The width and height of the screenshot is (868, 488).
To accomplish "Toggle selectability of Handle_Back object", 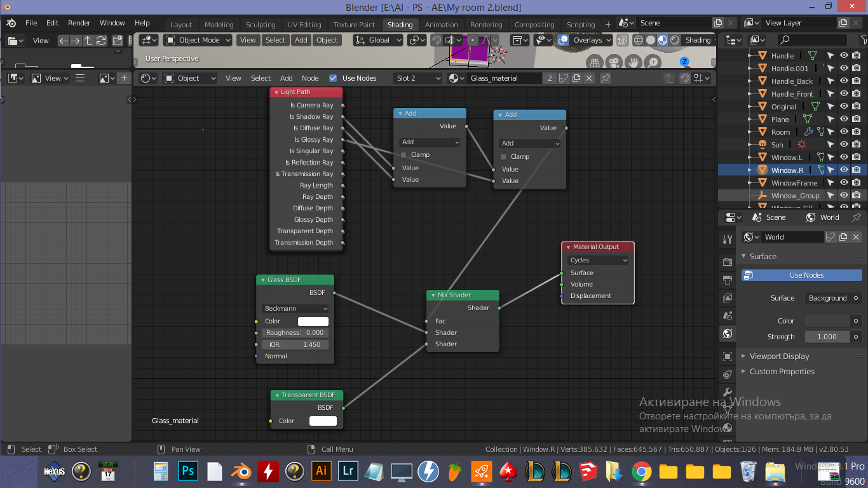I will click(831, 81).
